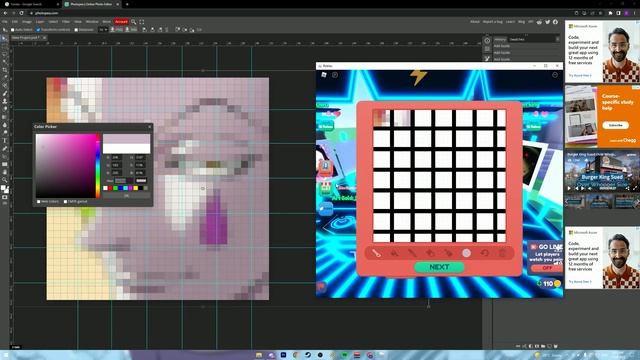Click the red Account button
The width and height of the screenshot is (640, 360).
point(121,22)
